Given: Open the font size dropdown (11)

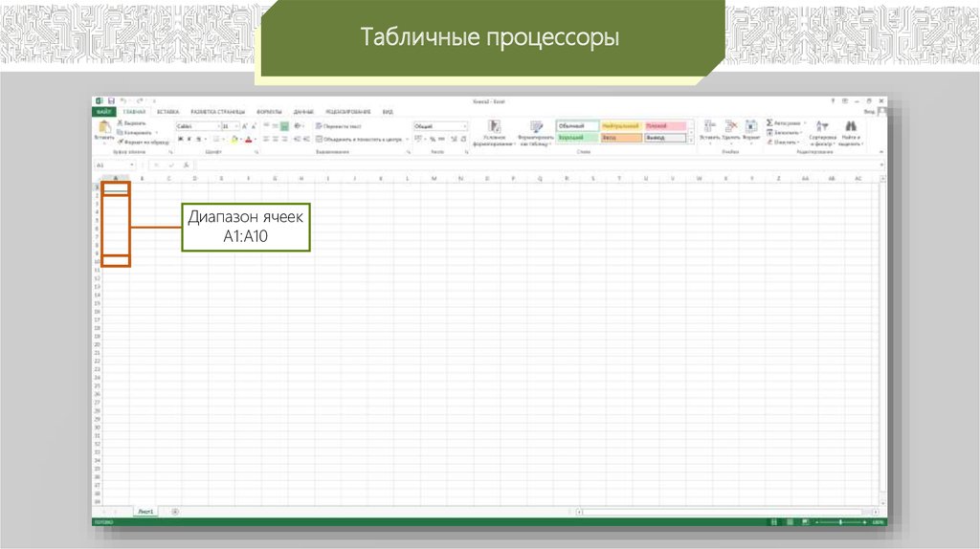Looking at the screenshot, I should 236,126.
